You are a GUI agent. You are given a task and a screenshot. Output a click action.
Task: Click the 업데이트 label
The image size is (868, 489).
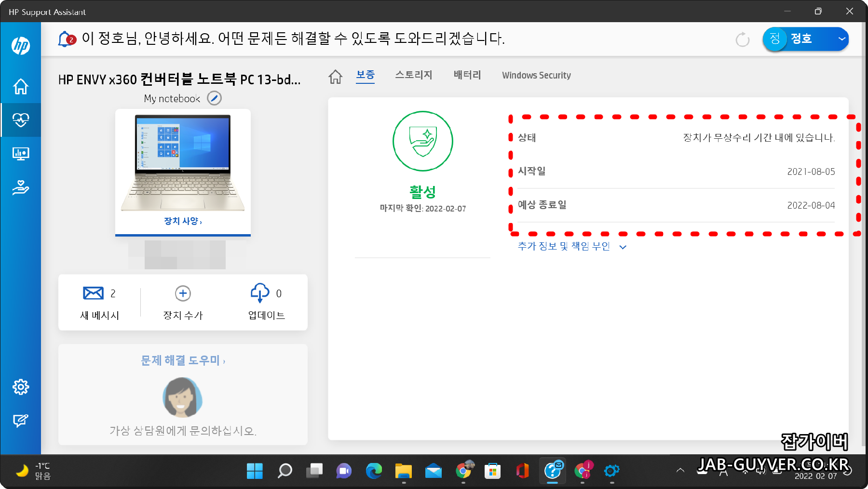[x=266, y=315]
